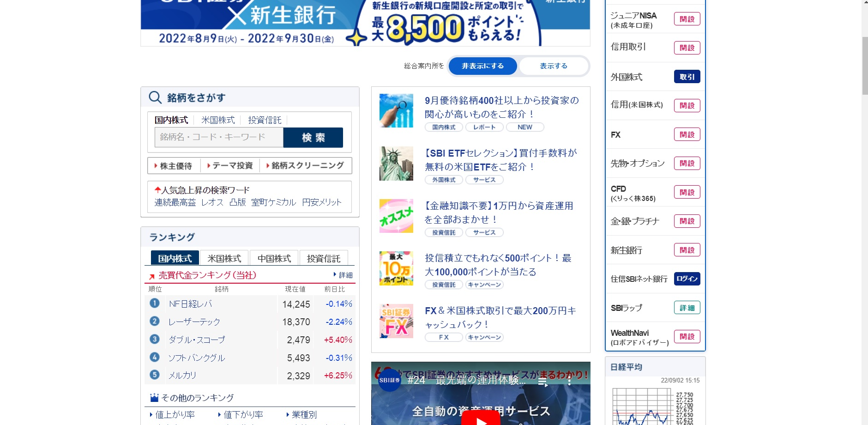Click rank 4 badge for ソフトバンクグル
The image size is (868, 425).
coord(155,357)
